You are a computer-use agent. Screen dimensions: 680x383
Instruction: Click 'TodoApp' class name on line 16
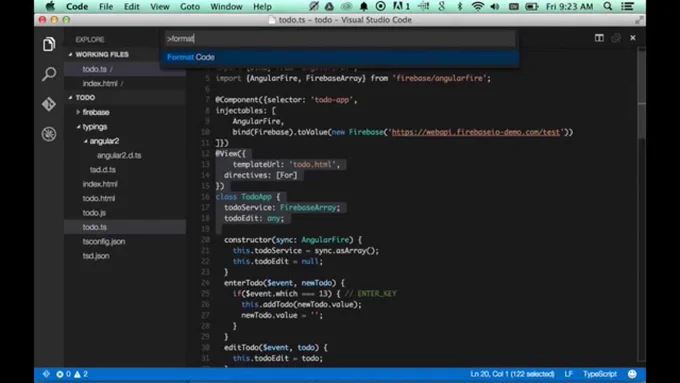click(256, 196)
